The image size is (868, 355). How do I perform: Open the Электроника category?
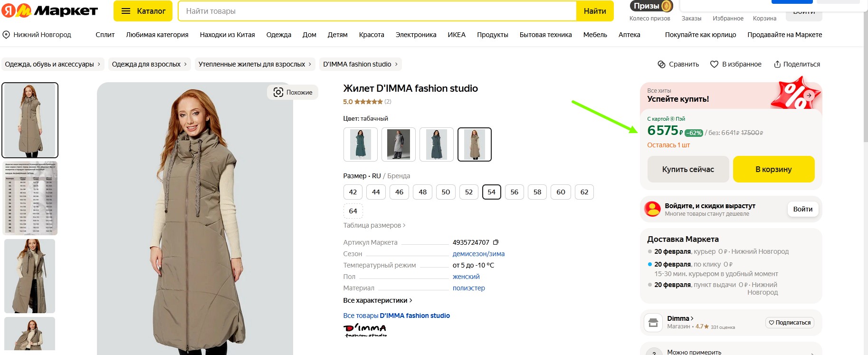click(416, 35)
